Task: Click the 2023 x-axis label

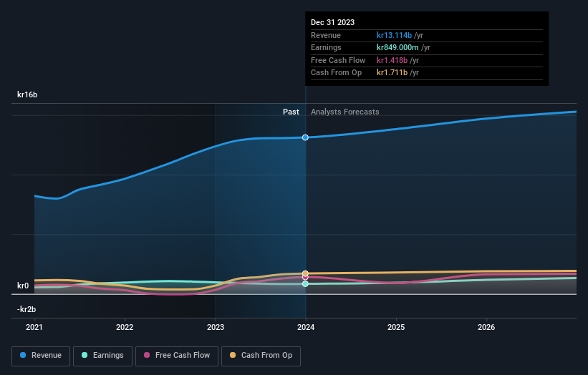Action: (x=216, y=328)
